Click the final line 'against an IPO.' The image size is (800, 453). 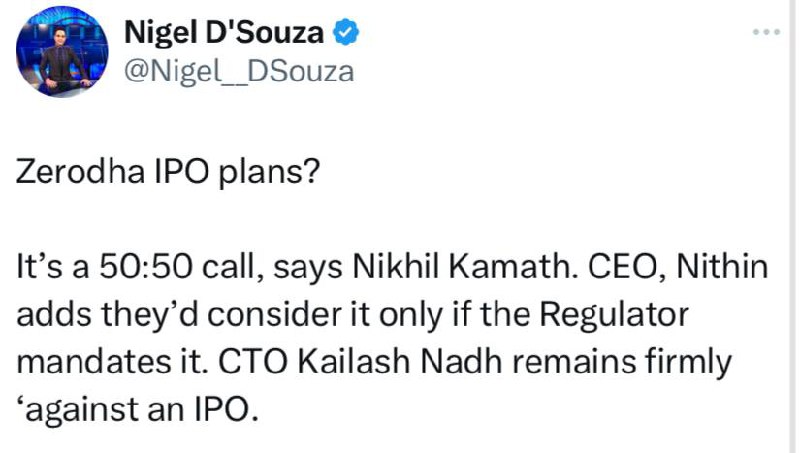tap(138, 410)
